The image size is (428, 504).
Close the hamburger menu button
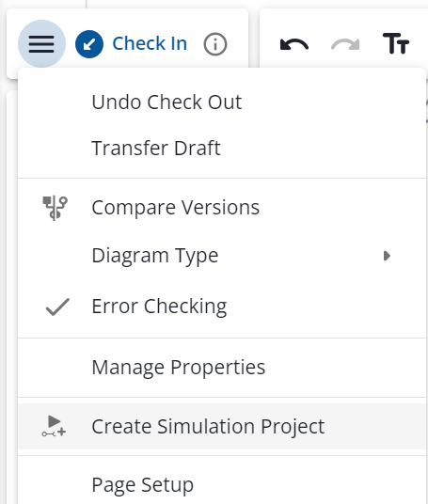pos(41,44)
